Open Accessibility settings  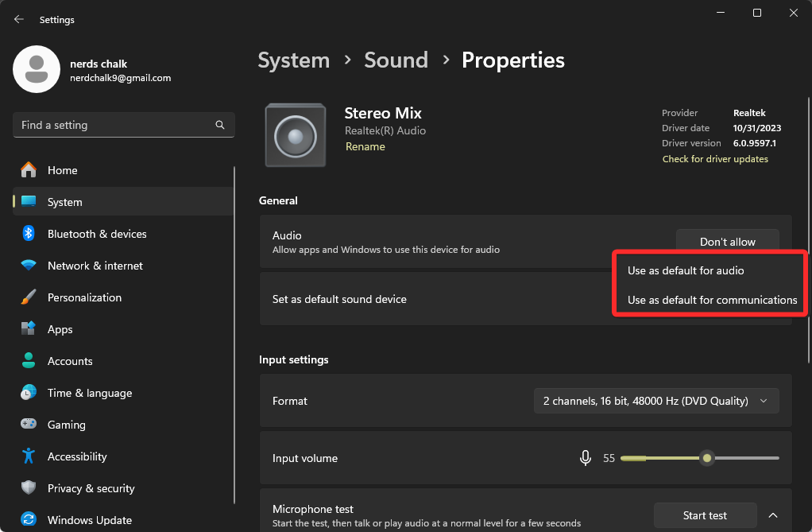pyautogui.click(x=77, y=456)
